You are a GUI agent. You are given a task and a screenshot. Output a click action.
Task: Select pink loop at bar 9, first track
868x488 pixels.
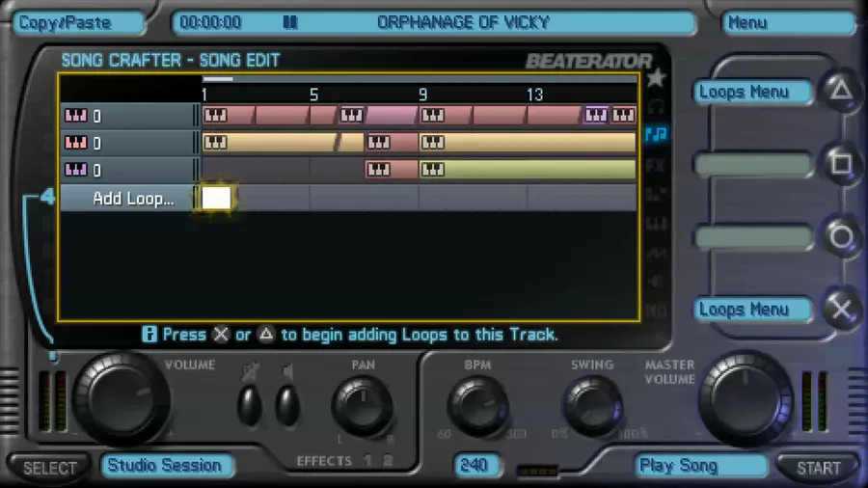pyautogui.click(x=446, y=116)
